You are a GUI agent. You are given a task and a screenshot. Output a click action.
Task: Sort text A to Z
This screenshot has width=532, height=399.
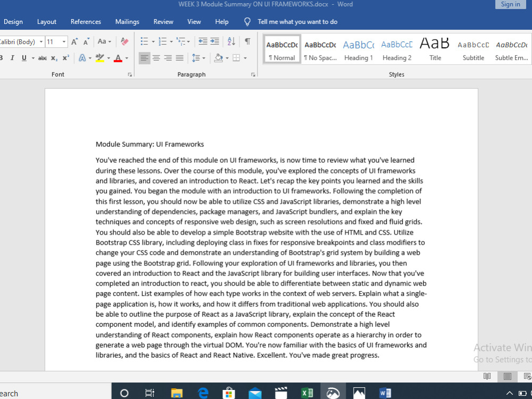(231, 41)
